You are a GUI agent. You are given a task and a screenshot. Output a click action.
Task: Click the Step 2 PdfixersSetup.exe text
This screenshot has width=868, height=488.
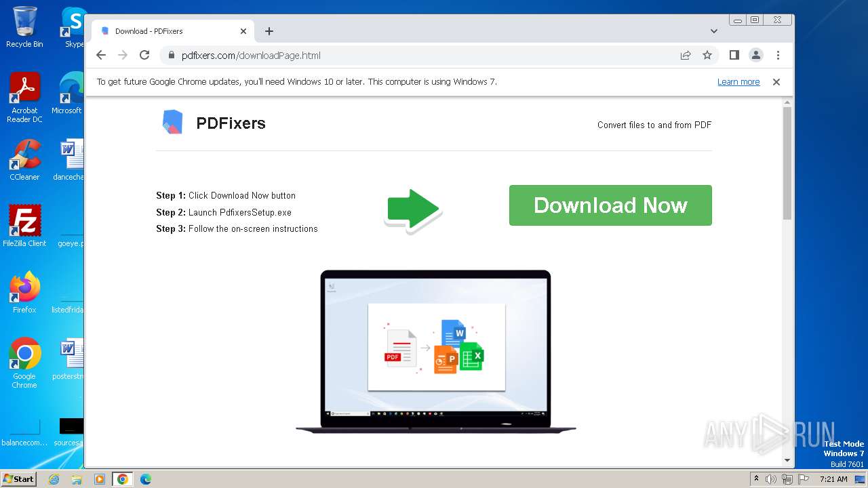pyautogui.click(x=224, y=212)
